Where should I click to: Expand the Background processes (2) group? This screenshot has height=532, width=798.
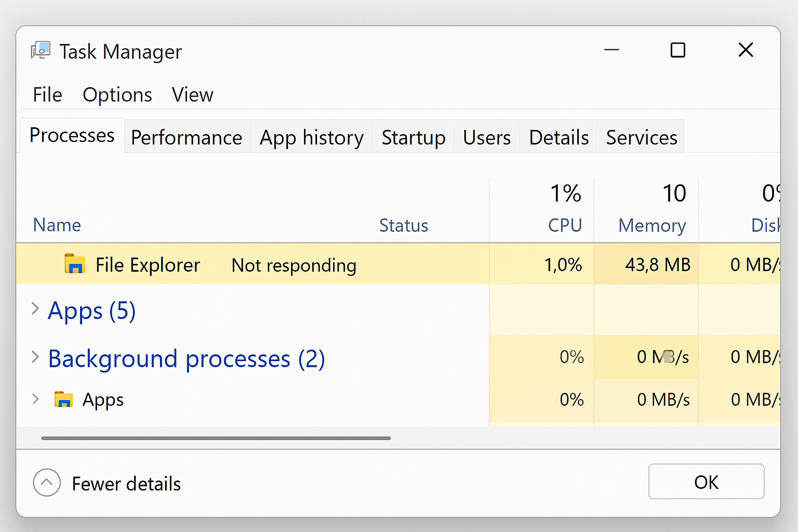35,357
